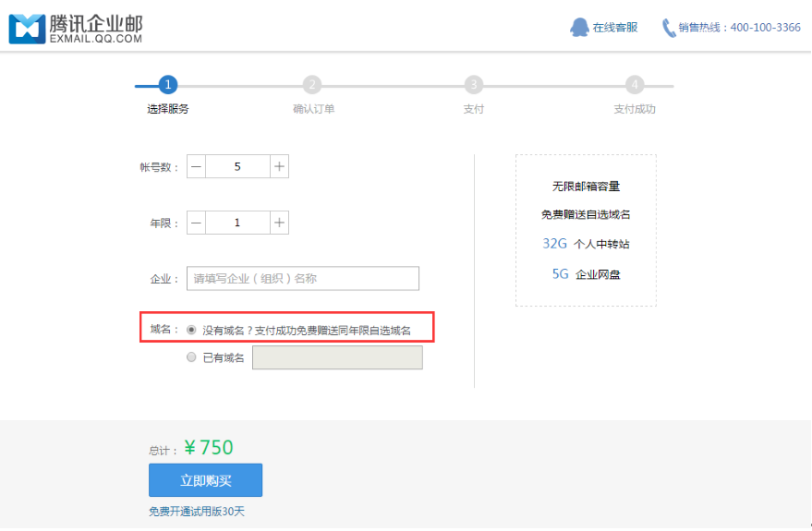Click the QQ penguin online service icon
This screenshot has width=812, height=531.
[579, 28]
